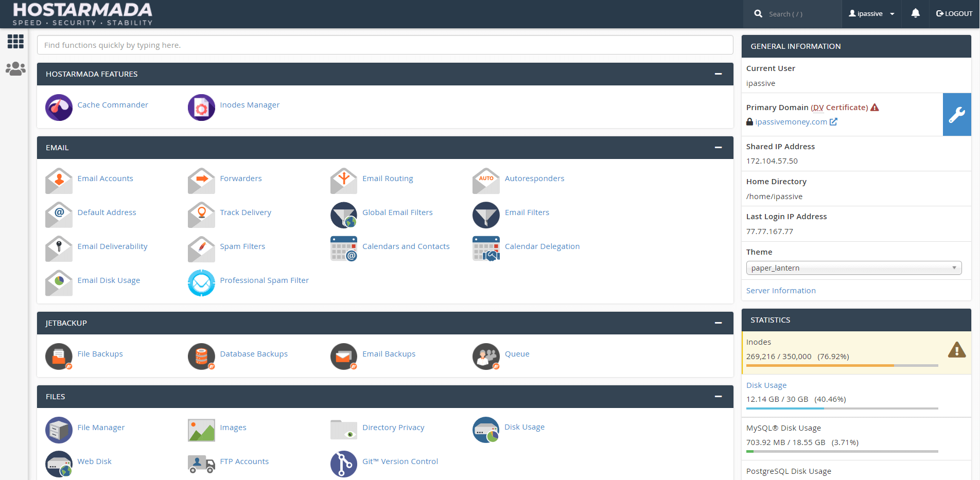Viewport: 980px width, 480px height.
Task: Collapse the JetBackup section
Action: pos(718,323)
